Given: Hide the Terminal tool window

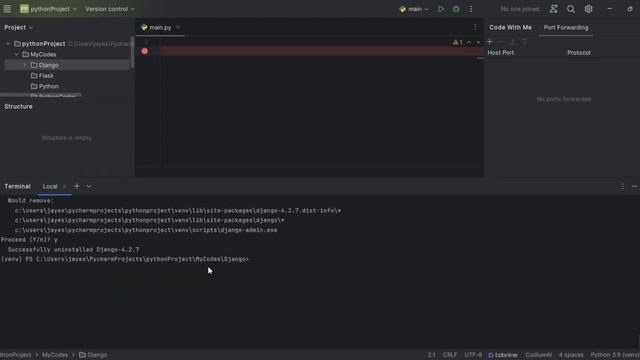Looking at the screenshot, I should point(634,187).
